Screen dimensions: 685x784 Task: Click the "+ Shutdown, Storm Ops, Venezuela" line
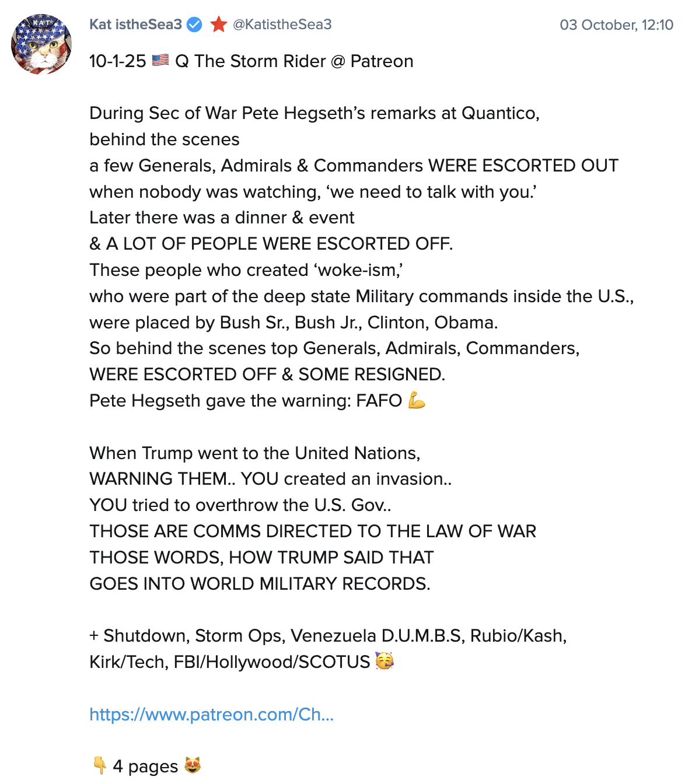coord(328,636)
